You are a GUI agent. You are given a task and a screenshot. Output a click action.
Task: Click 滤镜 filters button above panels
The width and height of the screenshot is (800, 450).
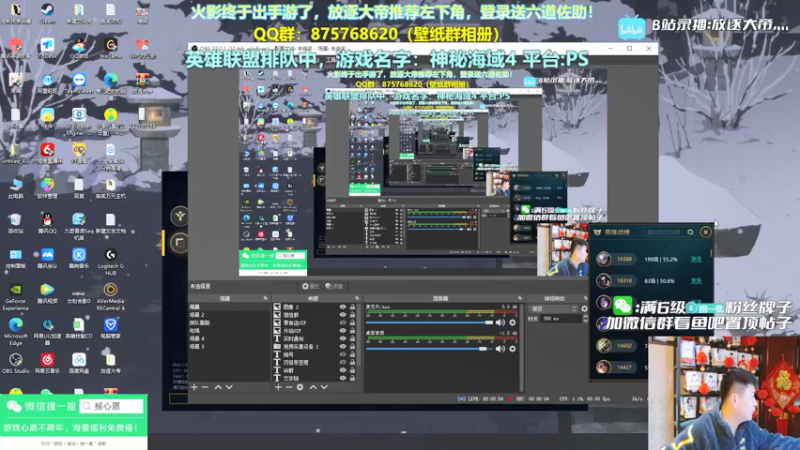[x=334, y=286]
